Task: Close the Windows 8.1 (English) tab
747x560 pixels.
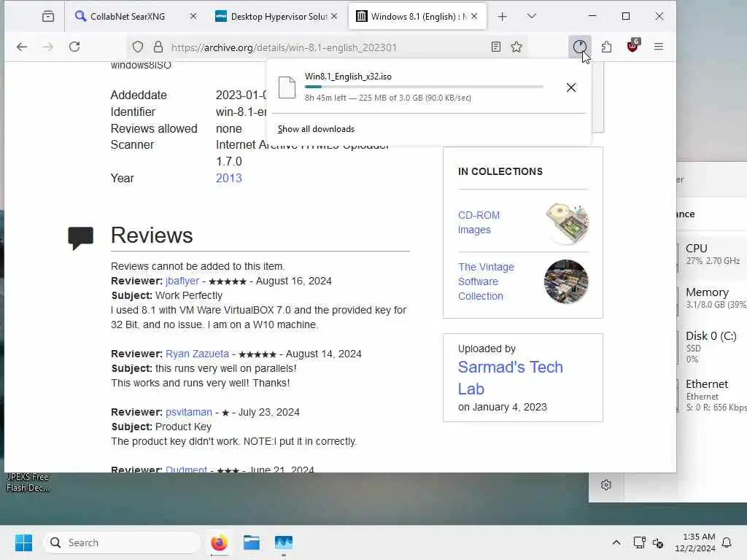Action: click(x=474, y=16)
